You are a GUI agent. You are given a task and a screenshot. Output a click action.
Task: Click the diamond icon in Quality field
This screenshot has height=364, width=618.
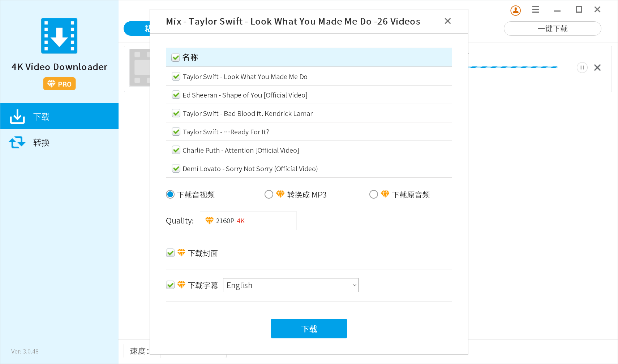[x=209, y=220]
